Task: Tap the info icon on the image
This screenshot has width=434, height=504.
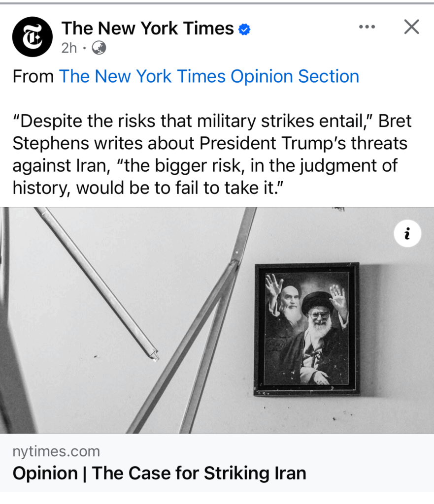Action: click(407, 234)
